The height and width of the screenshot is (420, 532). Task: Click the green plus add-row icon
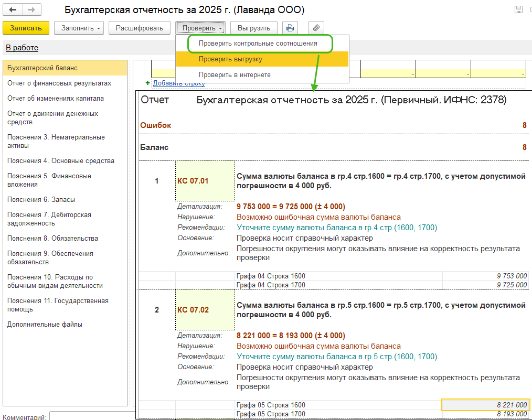[147, 83]
